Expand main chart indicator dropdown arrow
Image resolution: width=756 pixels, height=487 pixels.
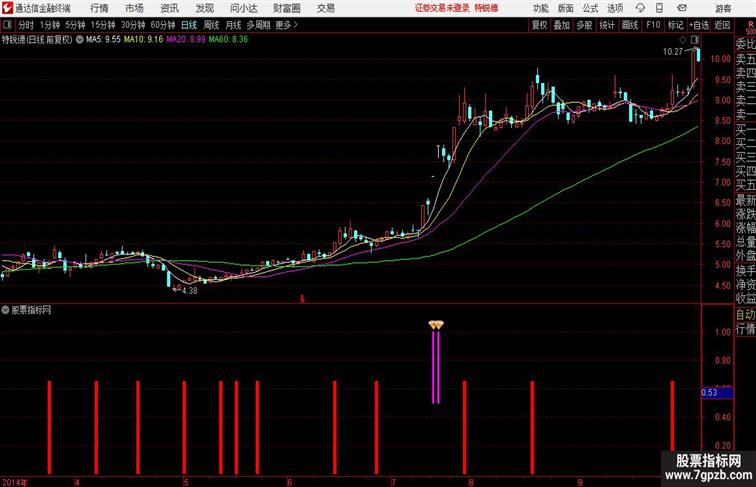point(80,40)
